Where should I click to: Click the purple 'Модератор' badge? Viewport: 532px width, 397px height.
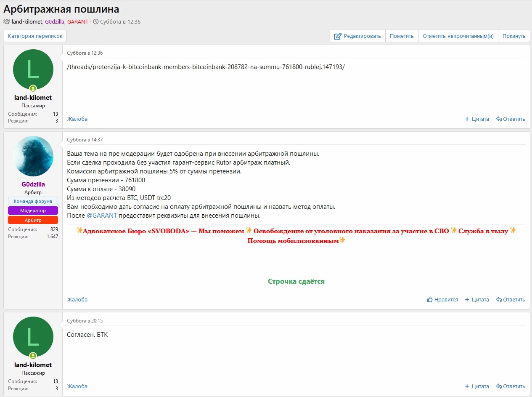click(33, 210)
